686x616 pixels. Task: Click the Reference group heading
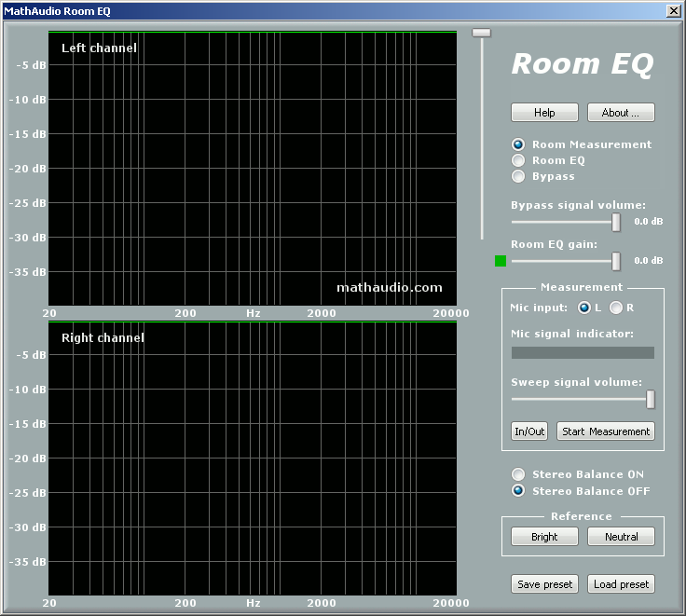(582, 516)
